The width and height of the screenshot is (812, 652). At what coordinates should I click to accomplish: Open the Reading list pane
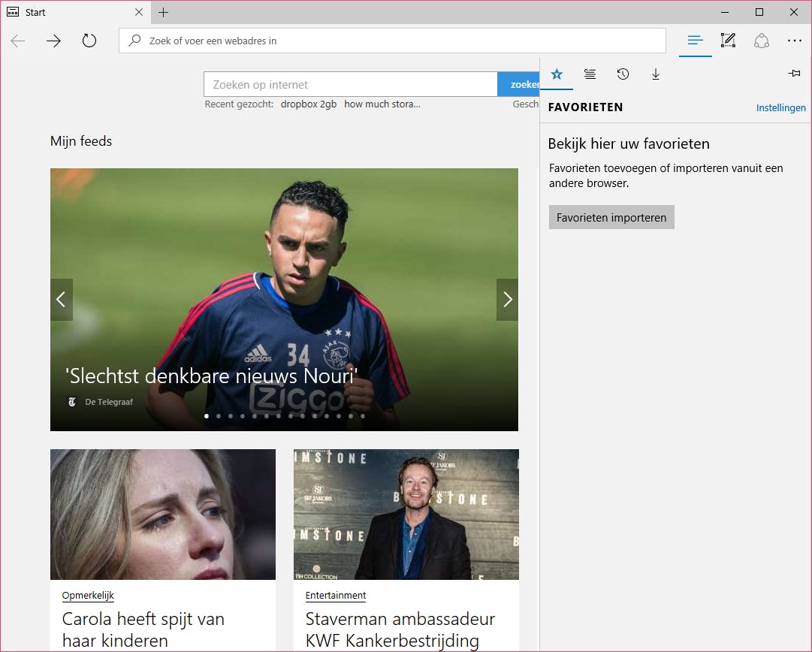point(590,74)
